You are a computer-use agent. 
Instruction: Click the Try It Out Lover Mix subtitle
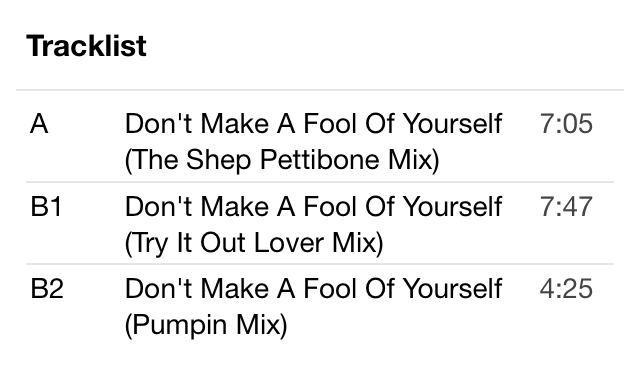(x=254, y=243)
